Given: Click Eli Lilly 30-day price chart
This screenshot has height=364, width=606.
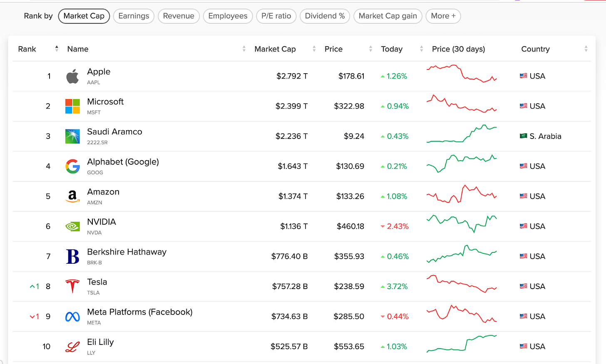Looking at the screenshot, I should pos(462,344).
